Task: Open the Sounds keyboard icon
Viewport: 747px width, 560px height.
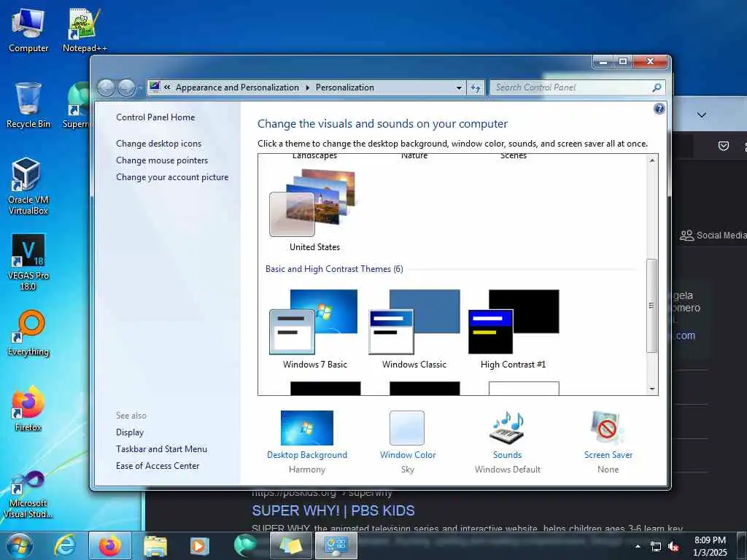Action: tap(507, 427)
